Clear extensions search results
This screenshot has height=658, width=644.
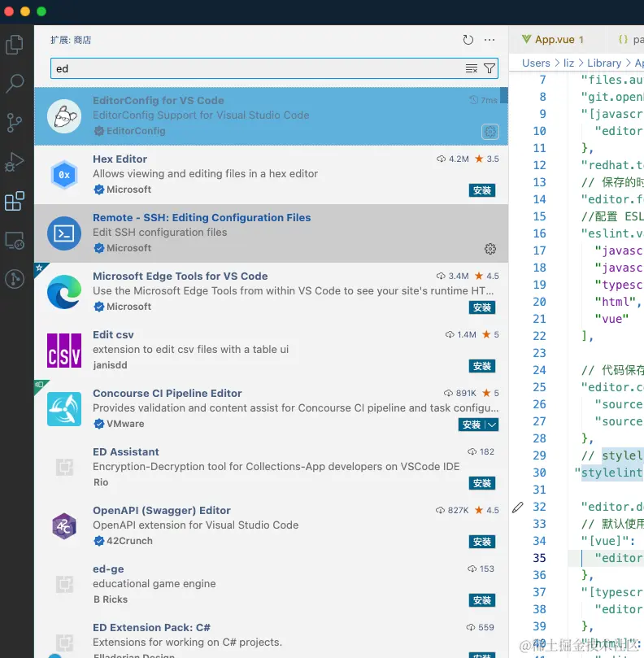(x=471, y=68)
